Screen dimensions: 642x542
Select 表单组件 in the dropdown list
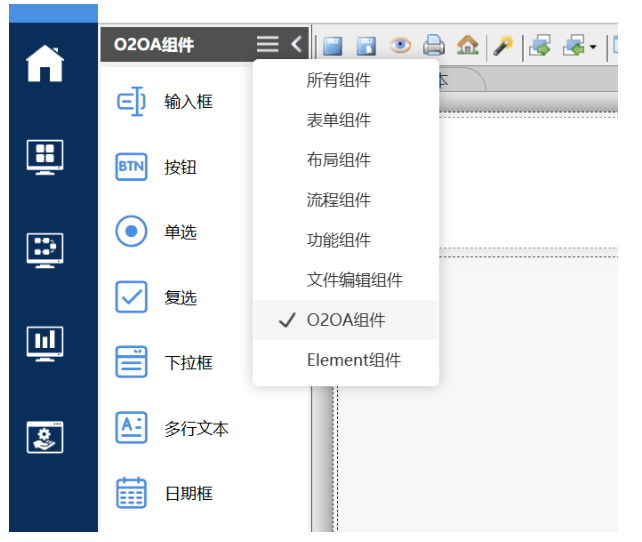[338, 120]
